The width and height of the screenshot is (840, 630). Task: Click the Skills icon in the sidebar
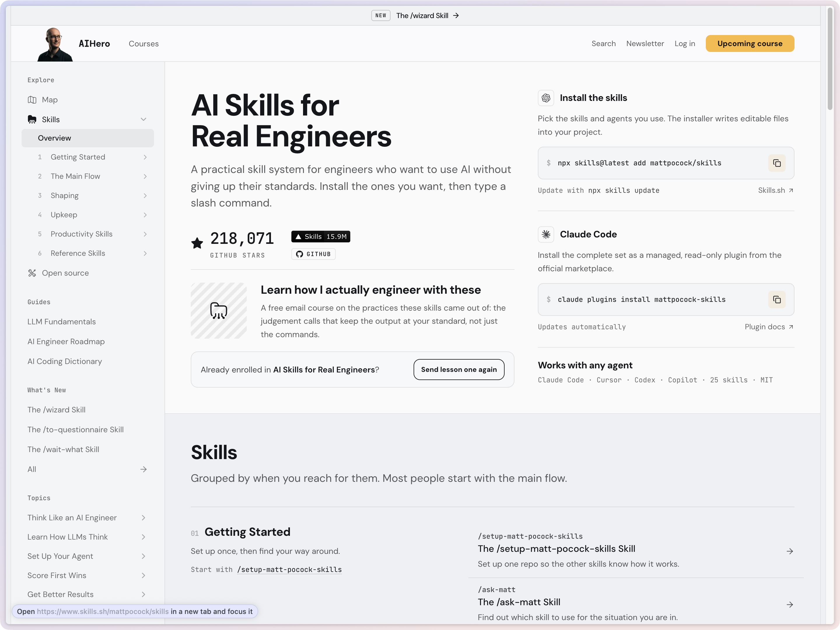(x=32, y=120)
